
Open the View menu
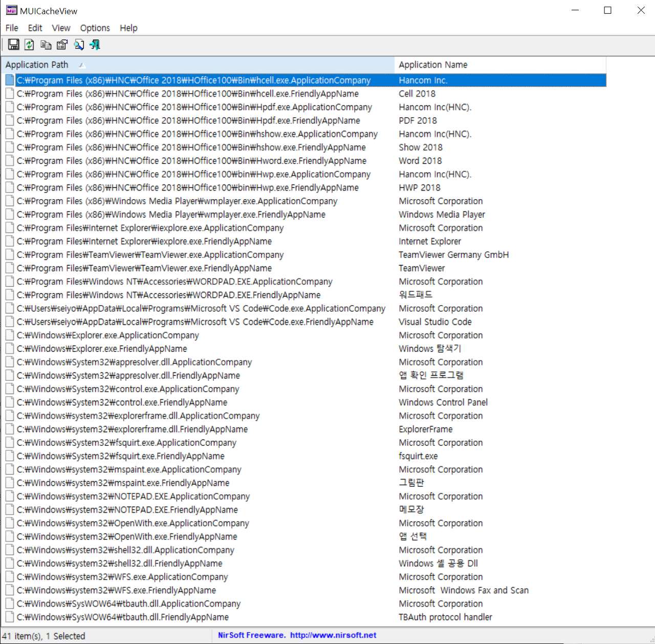pyautogui.click(x=61, y=28)
